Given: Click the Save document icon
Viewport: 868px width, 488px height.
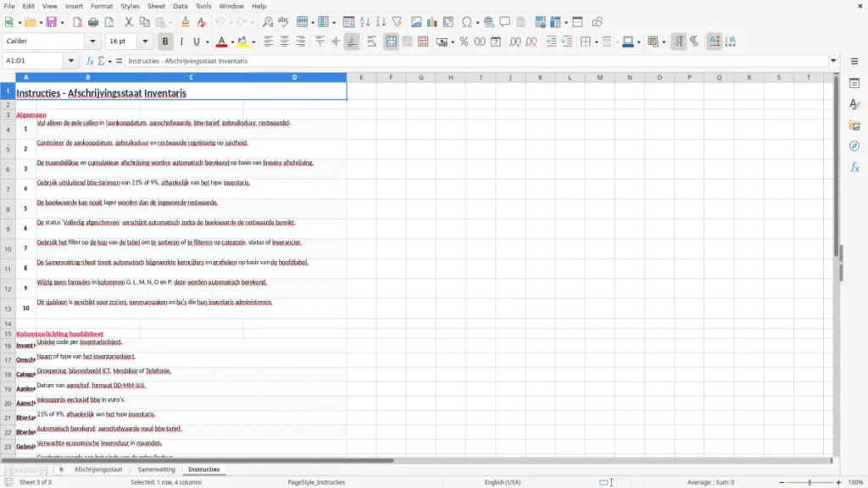Looking at the screenshot, I should (52, 22).
